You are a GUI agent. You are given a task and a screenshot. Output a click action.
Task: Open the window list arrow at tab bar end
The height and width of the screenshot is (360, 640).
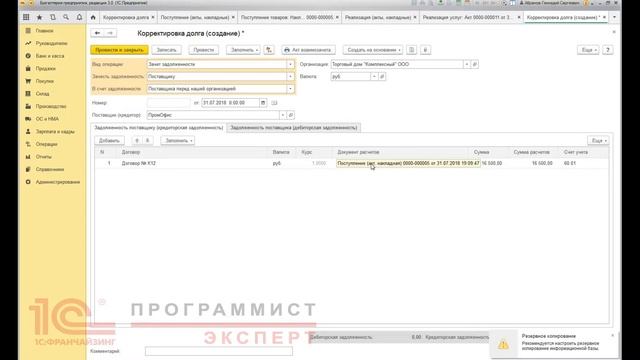[614, 17]
